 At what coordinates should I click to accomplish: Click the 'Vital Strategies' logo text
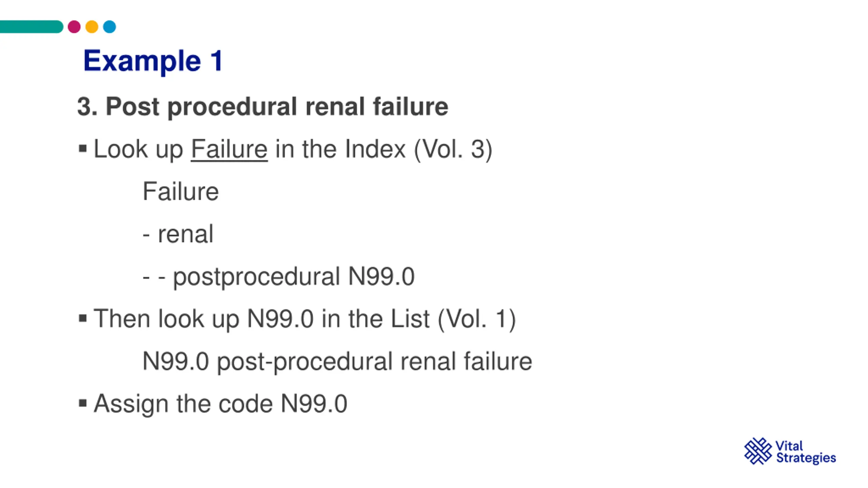point(806,452)
